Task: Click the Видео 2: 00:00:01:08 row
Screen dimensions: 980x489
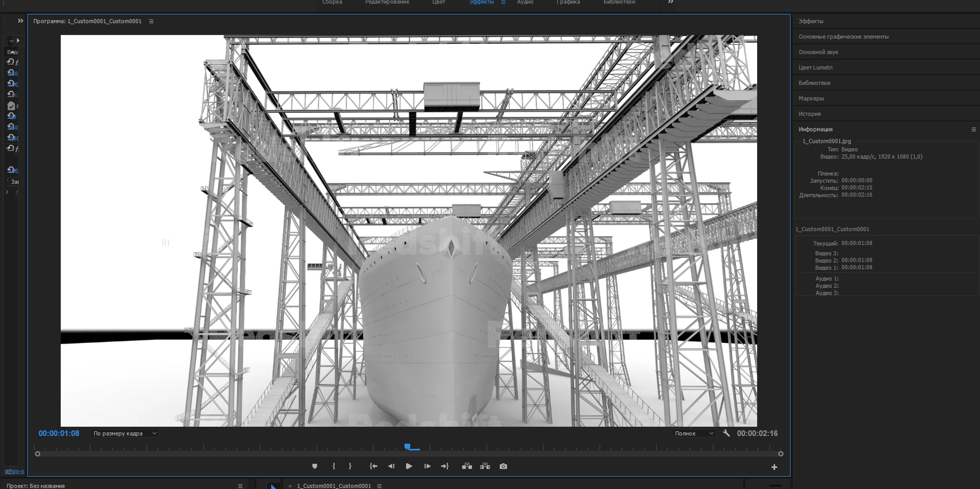Action: pyautogui.click(x=844, y=260)
